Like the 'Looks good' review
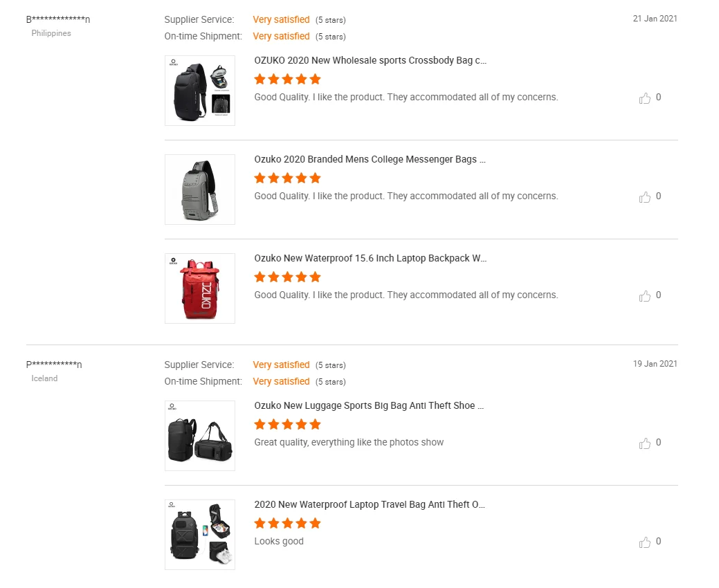 (645, 542)
